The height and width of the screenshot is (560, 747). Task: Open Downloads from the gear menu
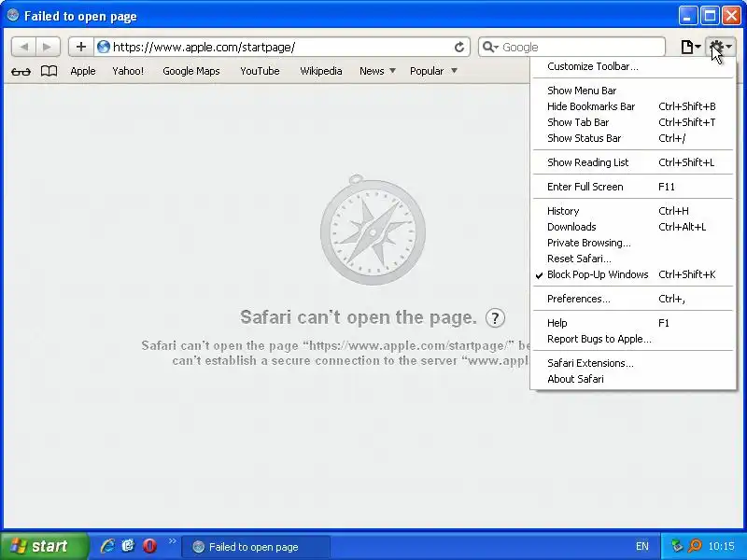(633, 227)
